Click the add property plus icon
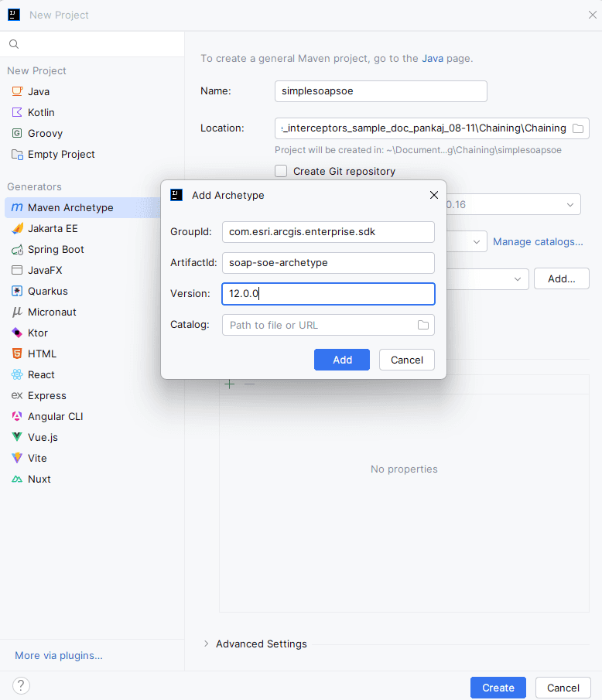This screenshot has width=602, height=700. point(229,384)
